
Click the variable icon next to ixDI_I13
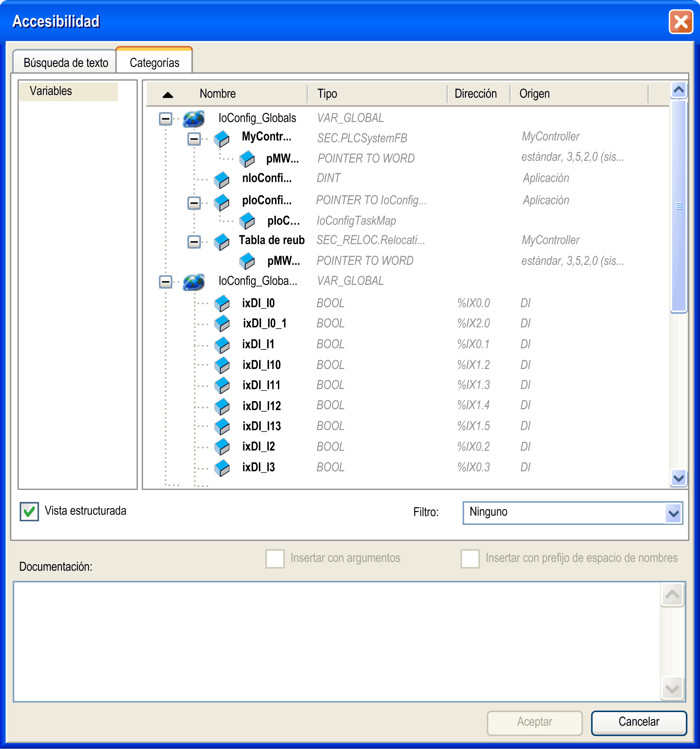(x=222, y=426)
